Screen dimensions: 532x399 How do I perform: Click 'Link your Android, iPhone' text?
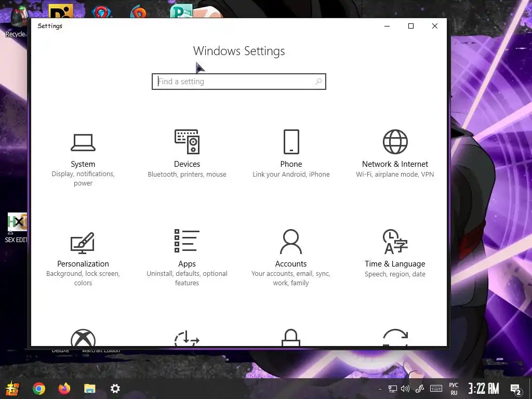(291, 175)
